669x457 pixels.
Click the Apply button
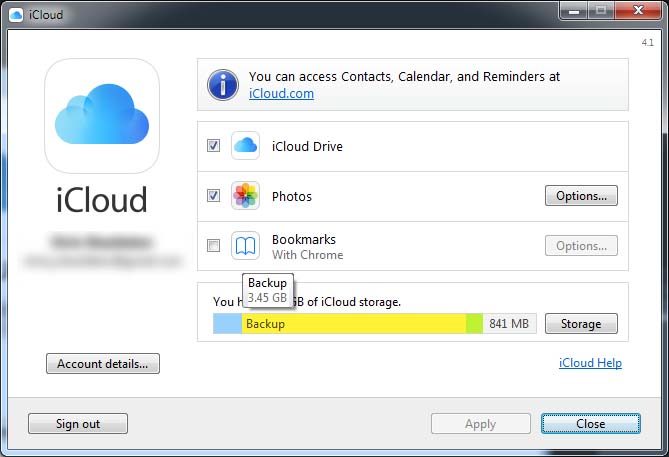(x=480, y=424)
